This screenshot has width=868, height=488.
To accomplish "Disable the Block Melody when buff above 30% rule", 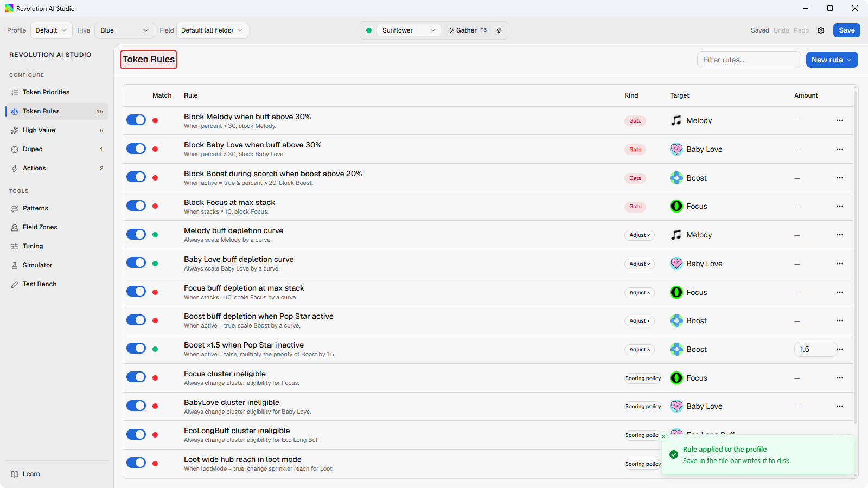I will (x=136, y=120).
